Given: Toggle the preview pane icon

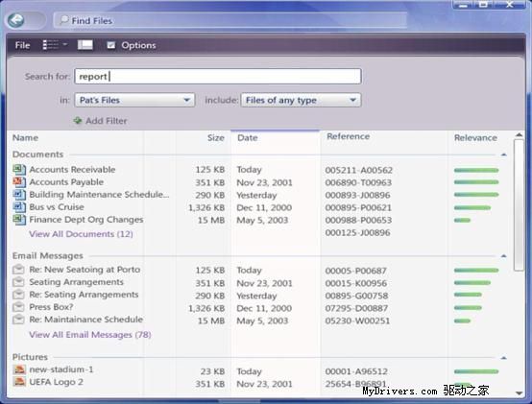Looking at the screenshot, I should (x=85, y=45).
